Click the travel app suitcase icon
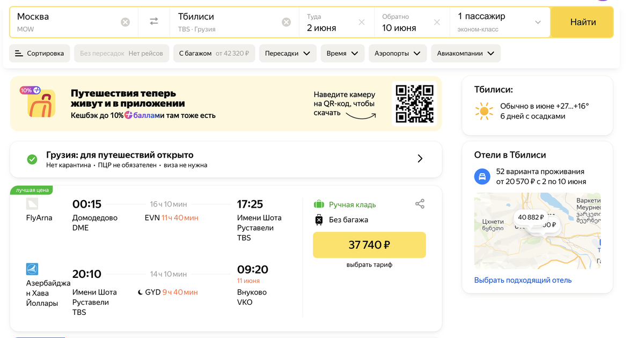644x338 pixels. click(41, 103)
